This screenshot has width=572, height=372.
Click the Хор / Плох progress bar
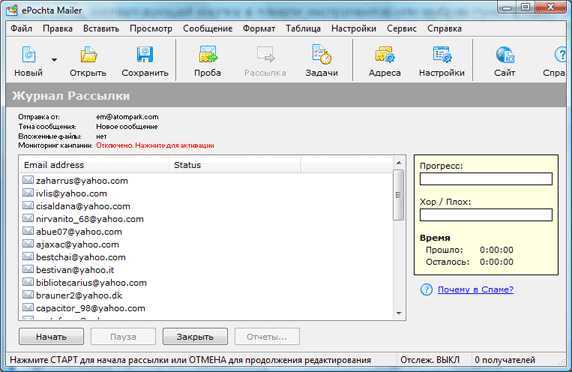point(486,215)
